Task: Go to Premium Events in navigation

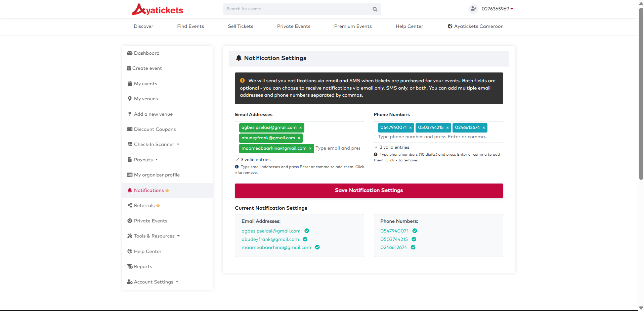Action: coord(353,27)
